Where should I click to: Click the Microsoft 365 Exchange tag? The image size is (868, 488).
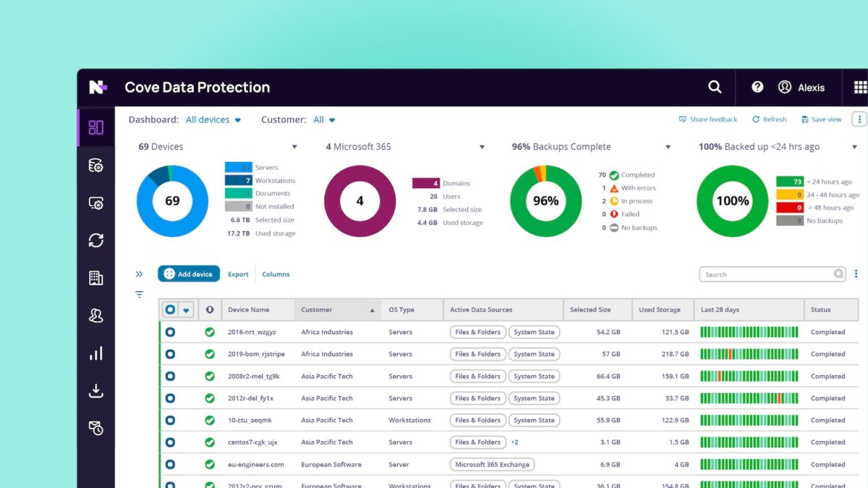tap(493, 464)
